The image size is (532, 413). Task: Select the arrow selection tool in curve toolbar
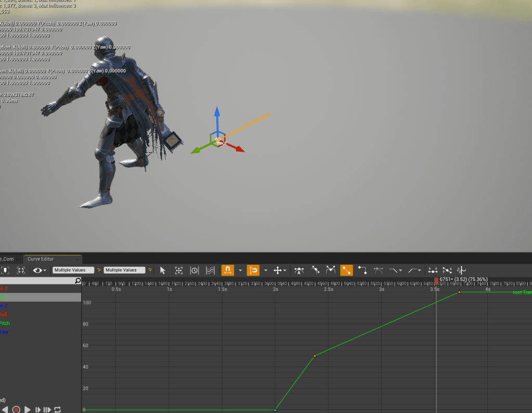point(163,270)
